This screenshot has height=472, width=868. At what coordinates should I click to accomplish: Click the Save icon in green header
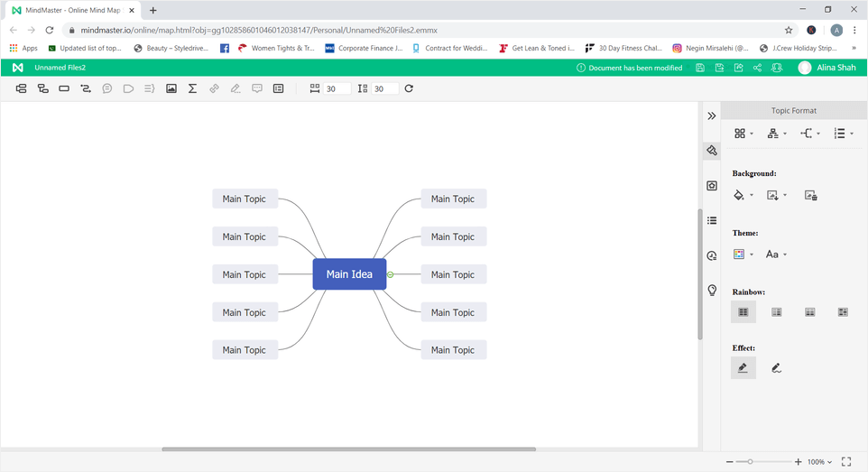pos(700,68)
